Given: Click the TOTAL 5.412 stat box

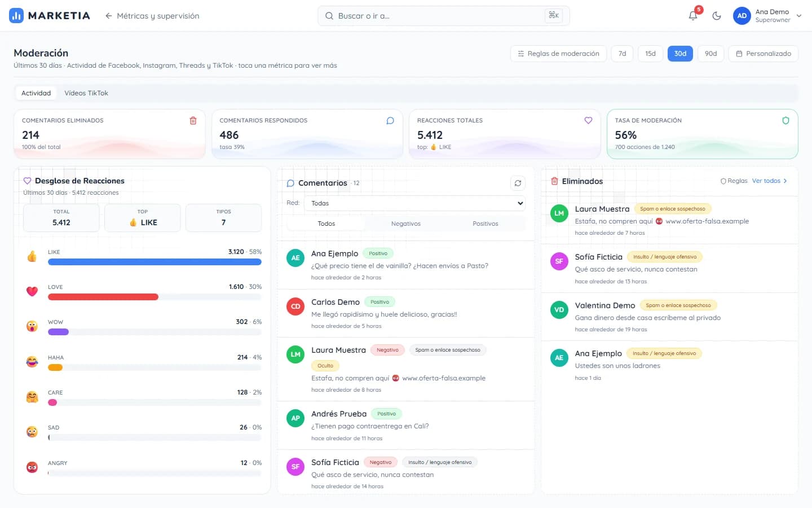Looking at the screenshot, I should click(61, 218).
